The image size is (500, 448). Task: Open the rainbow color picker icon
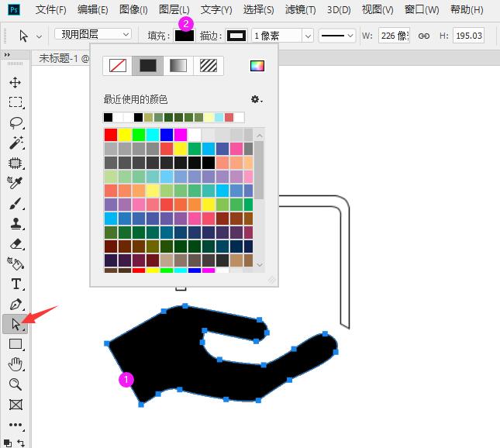257,66
